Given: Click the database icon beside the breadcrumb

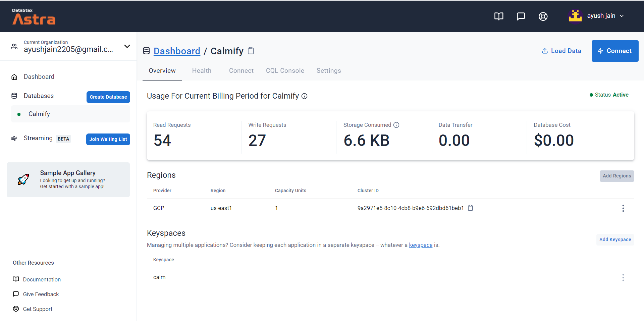Looking at the screenshot, I should click(x=147, y=51).
